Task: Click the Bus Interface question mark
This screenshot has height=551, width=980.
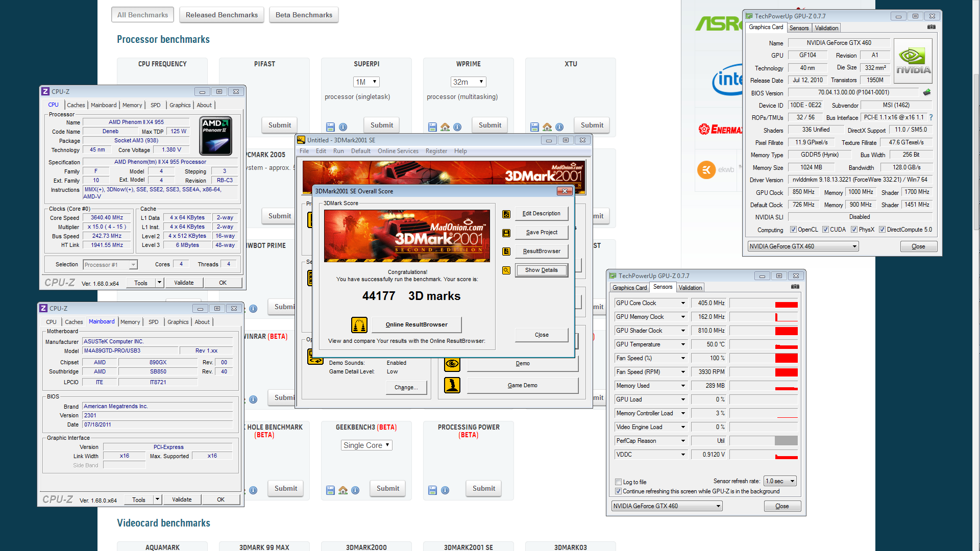Action: click(931, 117)
